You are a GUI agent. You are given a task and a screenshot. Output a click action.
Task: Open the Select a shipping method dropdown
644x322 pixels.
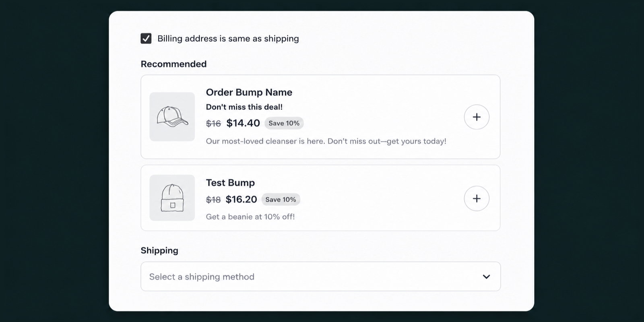click(x=320, y=277)
